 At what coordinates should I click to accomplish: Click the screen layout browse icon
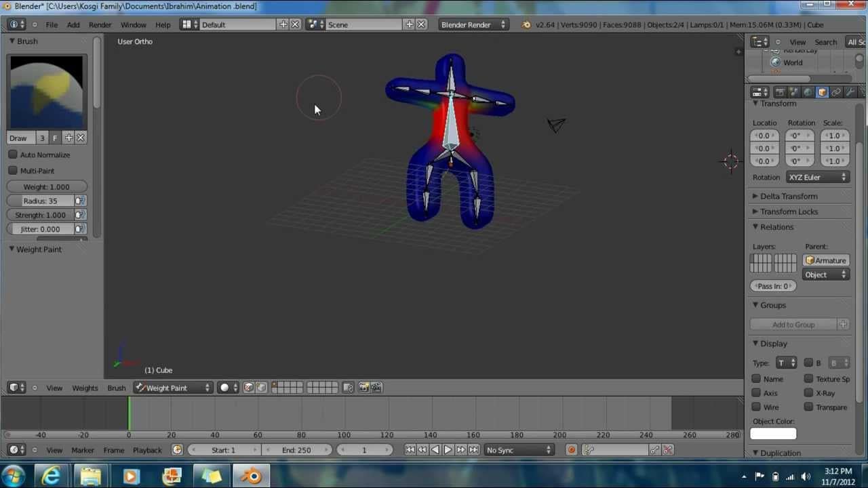point(189,24)
